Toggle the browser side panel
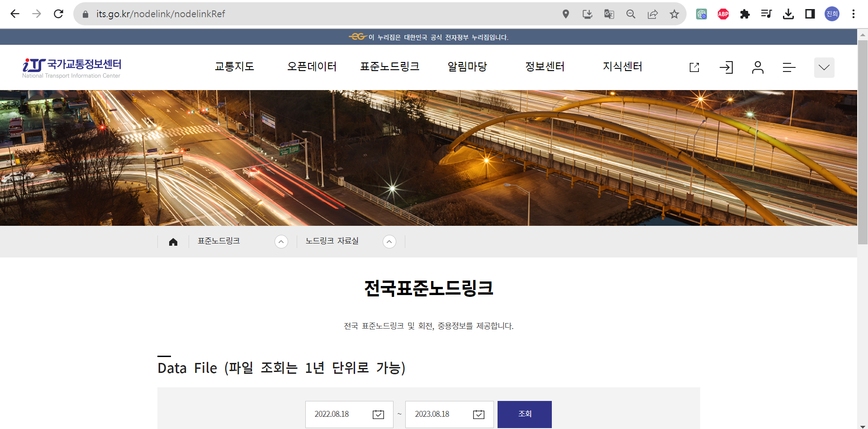The height and width of the screenshot is (429, 868). click(810, 14)
